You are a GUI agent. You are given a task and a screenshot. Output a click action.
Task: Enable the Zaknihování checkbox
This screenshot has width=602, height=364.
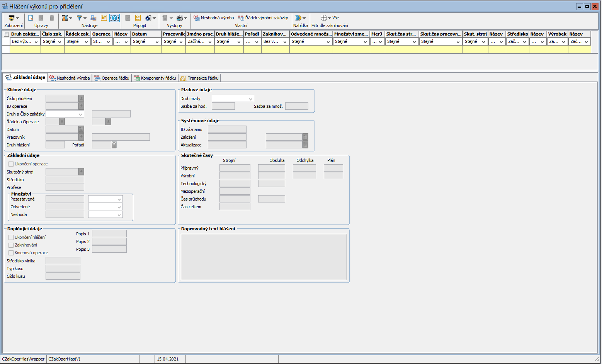(11, 245)
